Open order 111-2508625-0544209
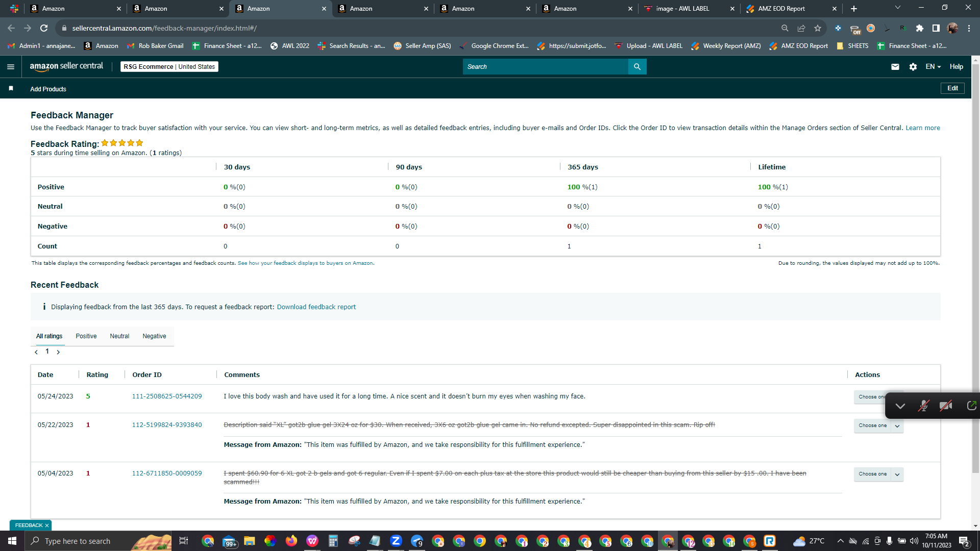The width and height of the screenshot is (980, 551). pos(167,396)
